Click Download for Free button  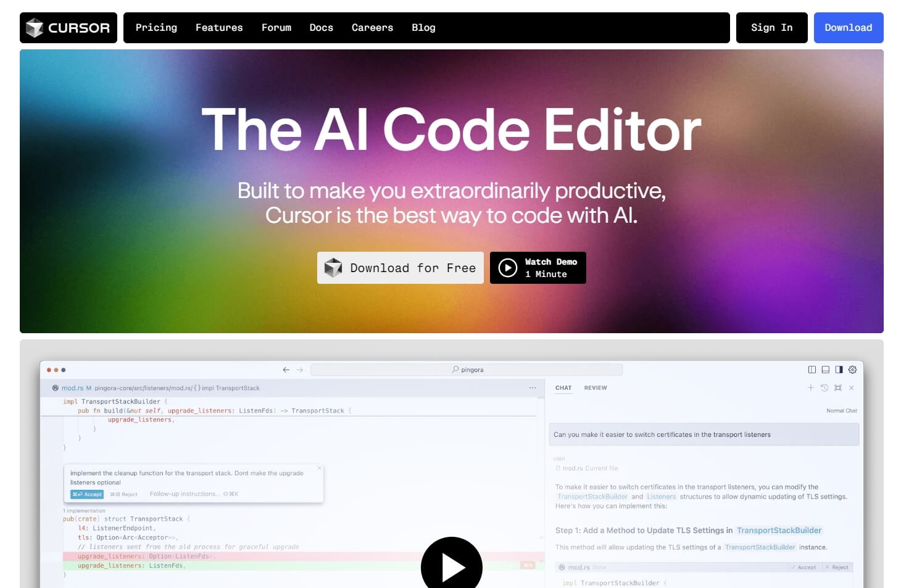pos(401,268)
